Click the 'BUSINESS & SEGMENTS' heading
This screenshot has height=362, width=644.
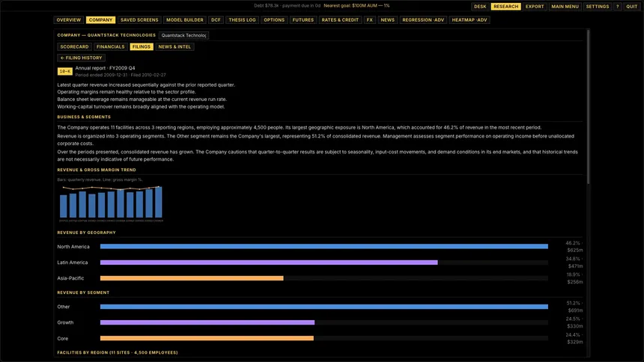tap(84, 117)
